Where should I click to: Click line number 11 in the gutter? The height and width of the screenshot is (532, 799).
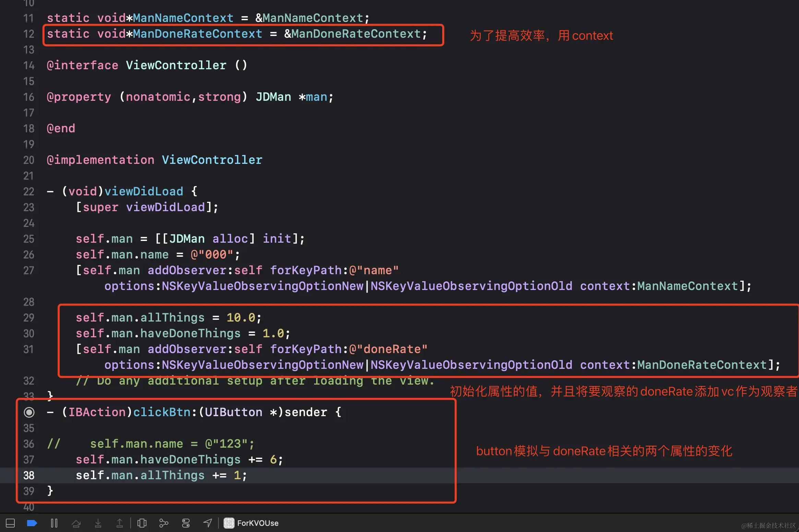pyautogui.click(x=29, y=18)
